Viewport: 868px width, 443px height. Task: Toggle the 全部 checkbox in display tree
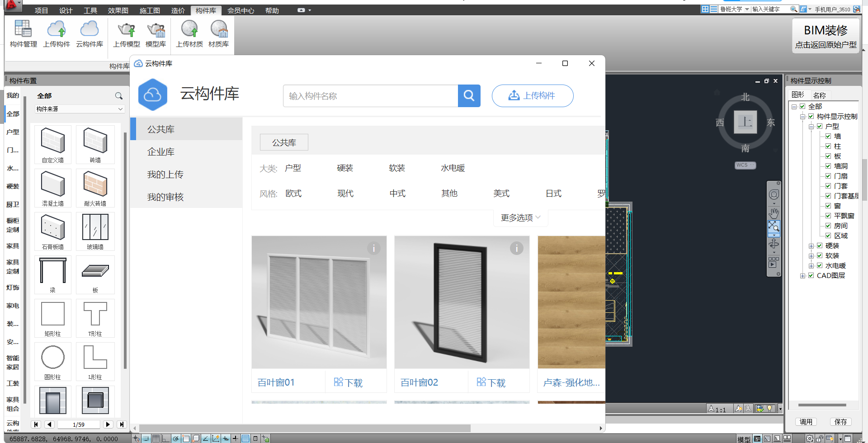[802, 106]
